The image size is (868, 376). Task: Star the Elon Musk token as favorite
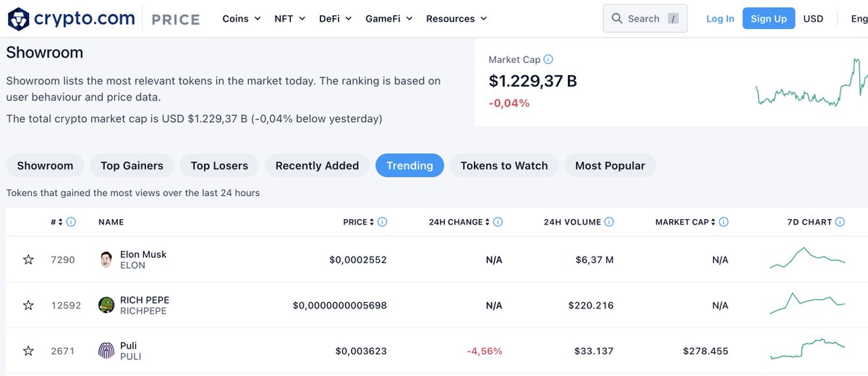tap(28, 260)
